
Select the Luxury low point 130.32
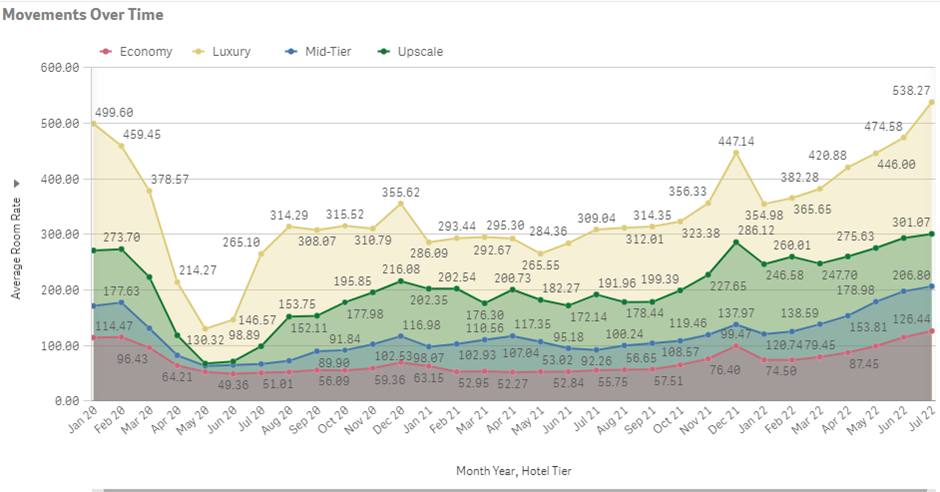click(205, 328)
